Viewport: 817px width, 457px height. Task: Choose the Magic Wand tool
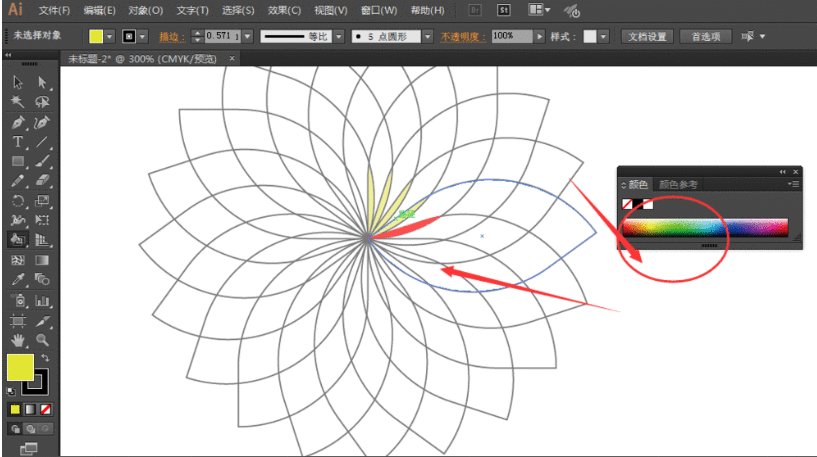click(x=18, y=102)
